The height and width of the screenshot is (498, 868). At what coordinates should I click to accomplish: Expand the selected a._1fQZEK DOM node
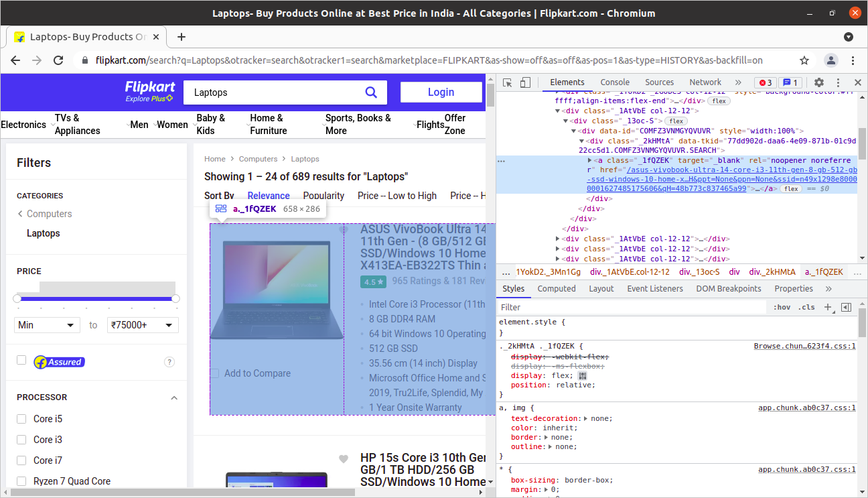click(590, 161)
